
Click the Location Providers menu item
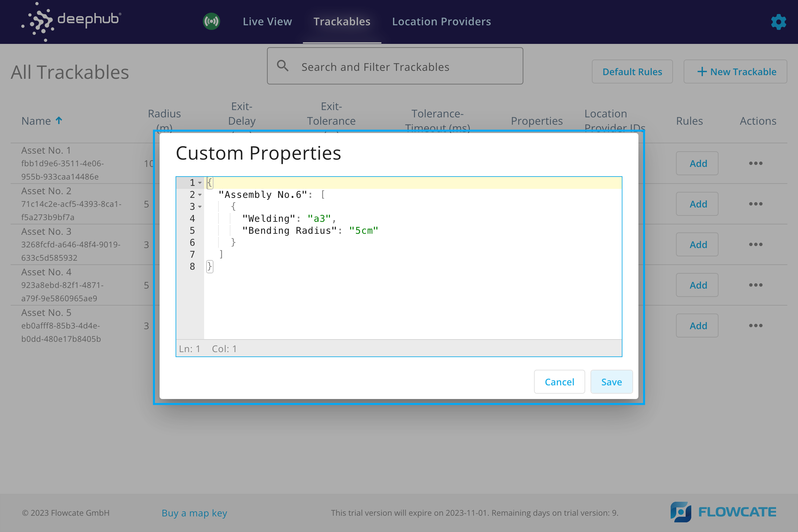pyautogui.click(x=442, y=21)
